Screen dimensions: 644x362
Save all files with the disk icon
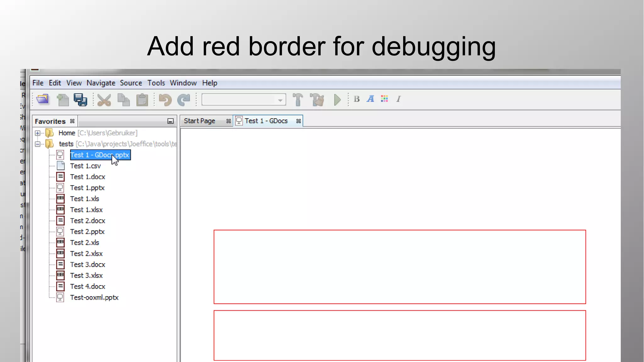pos(80,100)
